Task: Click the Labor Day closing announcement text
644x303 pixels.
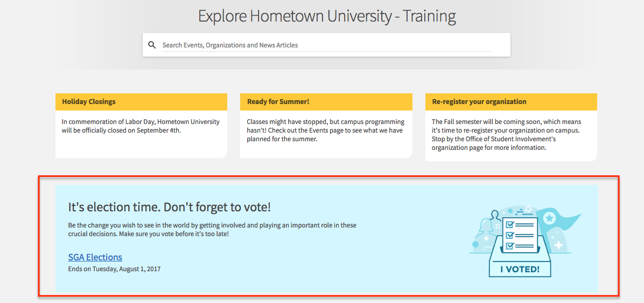Action: pos(141,126)
